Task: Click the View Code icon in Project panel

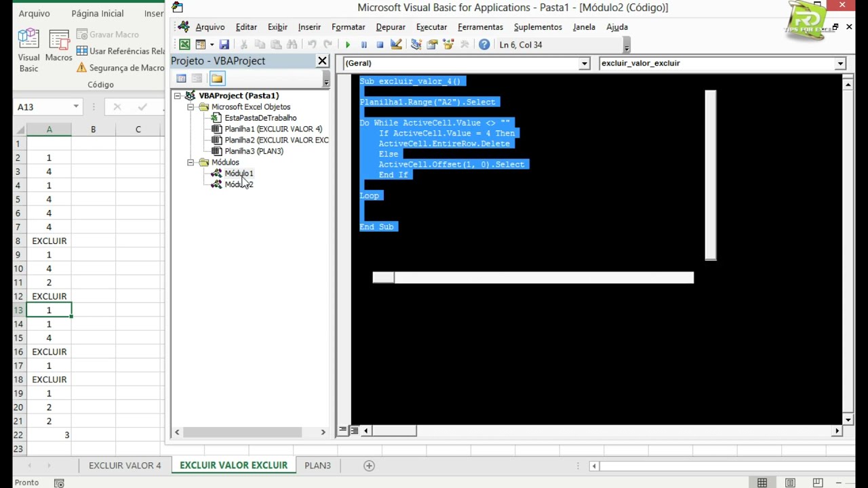Action: click(x=181, y=79)
